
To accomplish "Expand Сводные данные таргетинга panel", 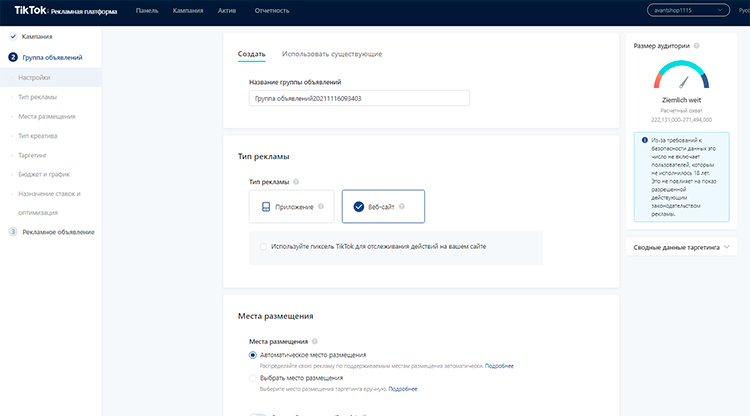I will (683, 246).
